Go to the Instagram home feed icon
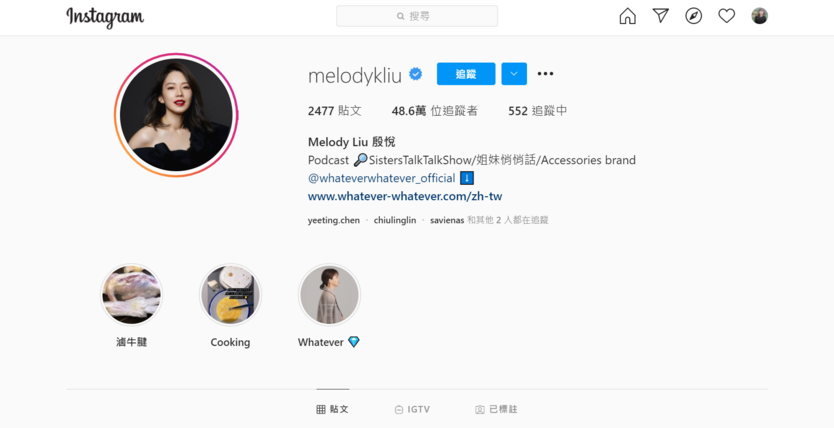Screen dimensions: 834x428 628,16
